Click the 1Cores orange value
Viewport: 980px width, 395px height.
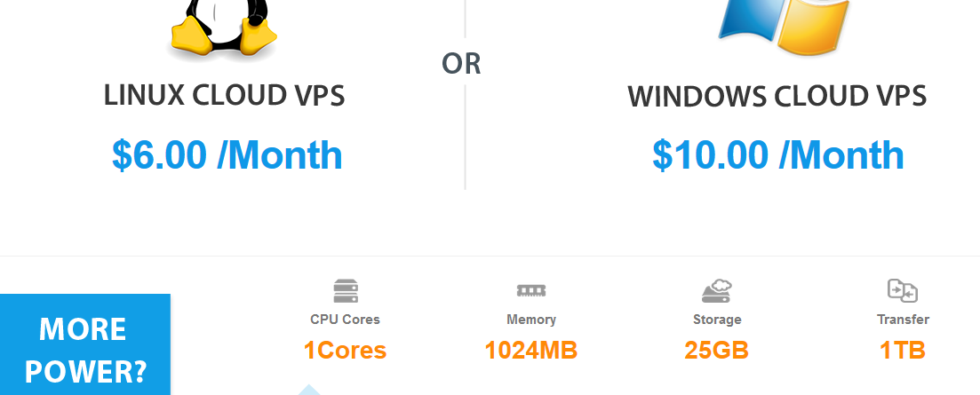(345, 351)
